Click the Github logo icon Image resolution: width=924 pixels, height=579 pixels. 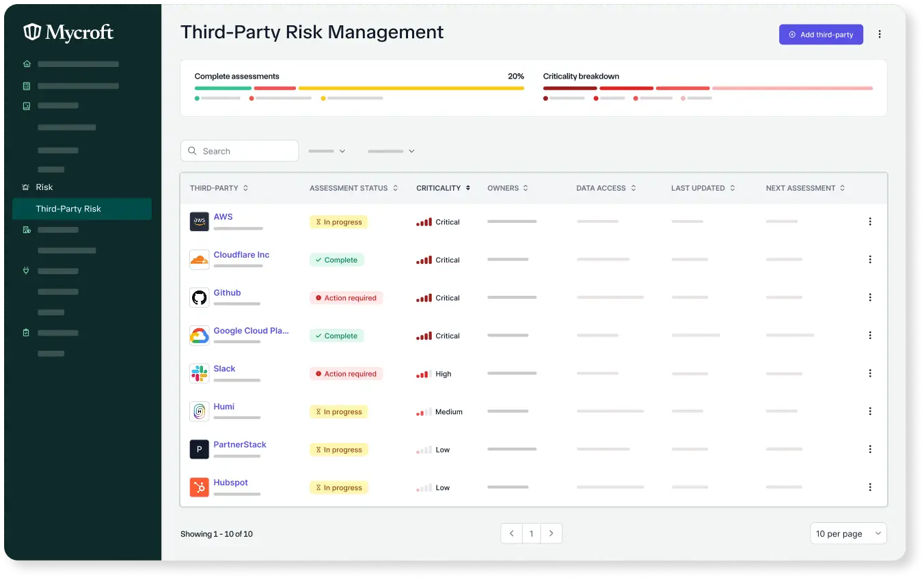200,297
